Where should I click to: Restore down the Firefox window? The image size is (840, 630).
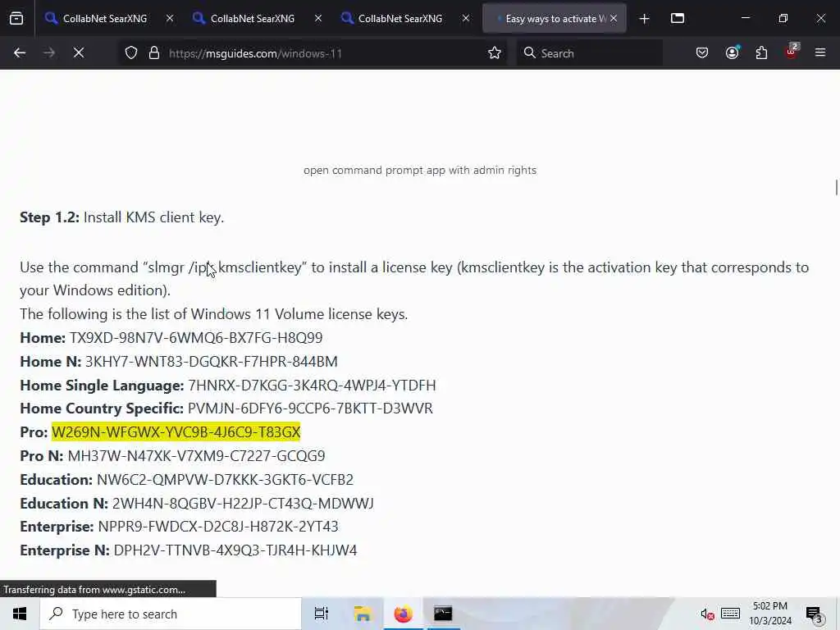pos(783,18)
